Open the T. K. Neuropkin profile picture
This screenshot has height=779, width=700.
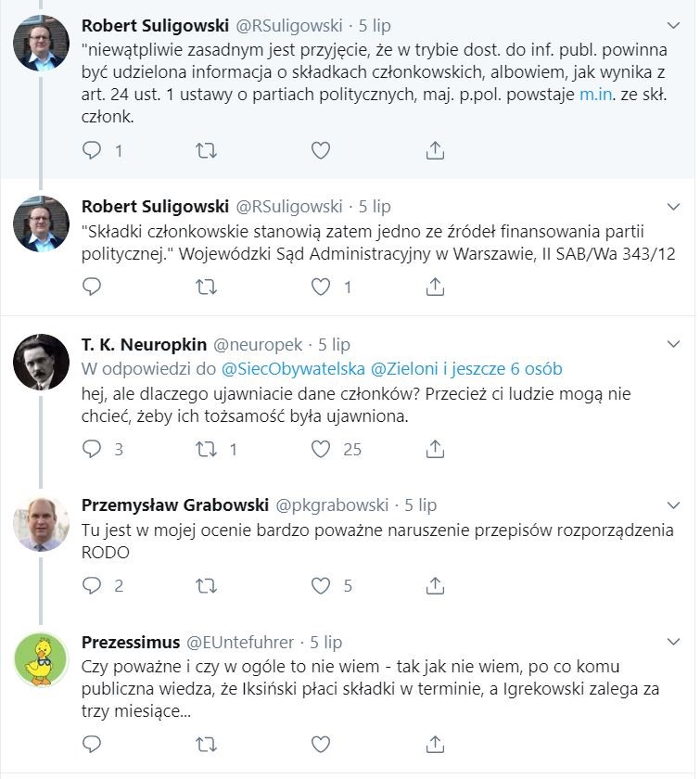(x=41, y=363)
